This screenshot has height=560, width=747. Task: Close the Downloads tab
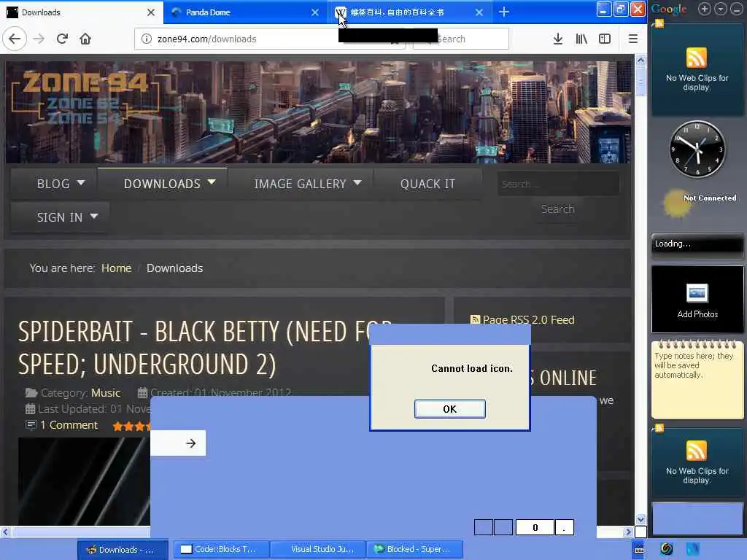[x=151, y=12]
